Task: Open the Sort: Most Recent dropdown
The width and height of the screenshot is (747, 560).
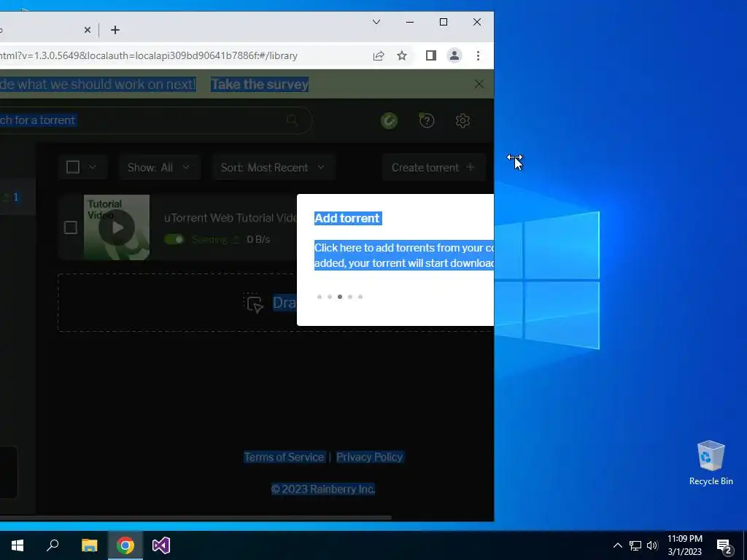Action: point(274,168)
